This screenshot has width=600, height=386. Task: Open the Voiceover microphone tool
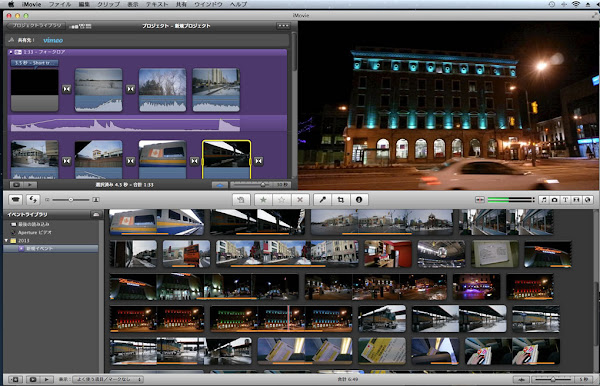click(323, 200)
